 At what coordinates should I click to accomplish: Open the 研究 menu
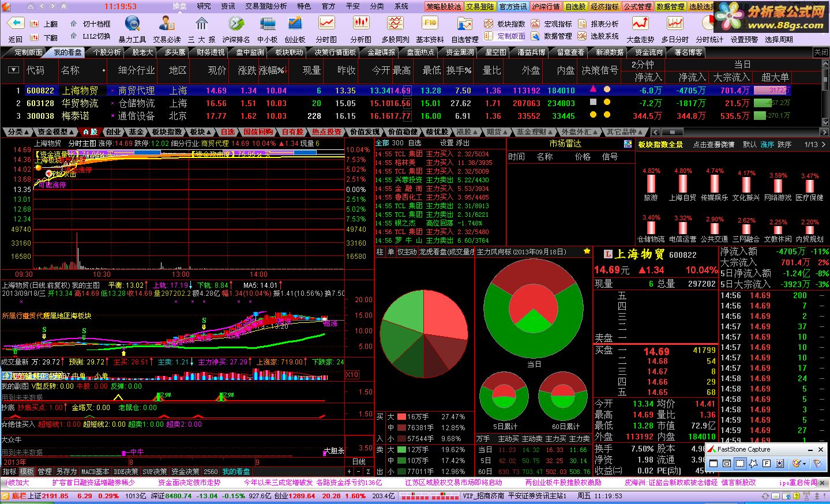tap(204, 6)
